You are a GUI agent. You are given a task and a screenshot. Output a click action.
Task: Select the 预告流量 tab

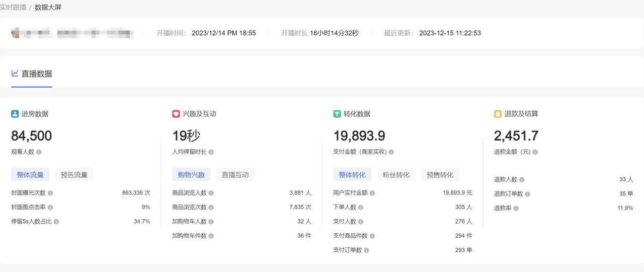[x=74, y=175]
